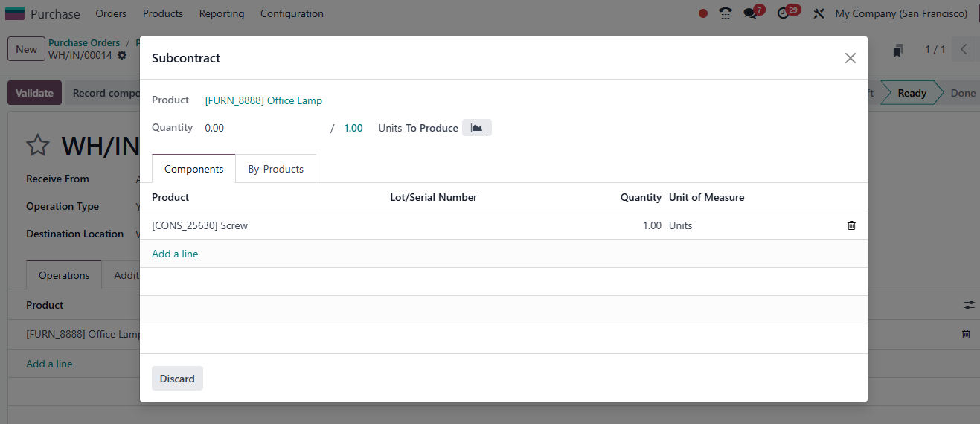Sort by the Product column header in dialog
Viewport: 980px width, 424px height.
(170, 197)
